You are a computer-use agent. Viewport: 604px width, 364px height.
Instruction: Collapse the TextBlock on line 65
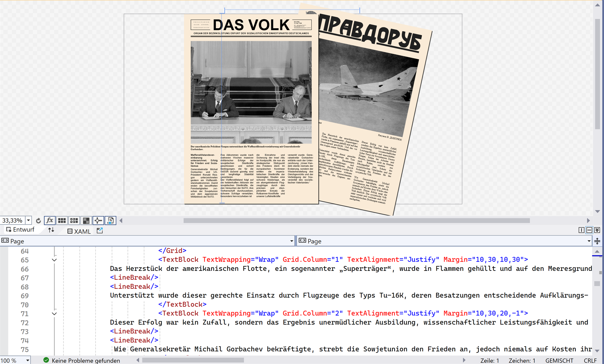(x=54, y=260)
